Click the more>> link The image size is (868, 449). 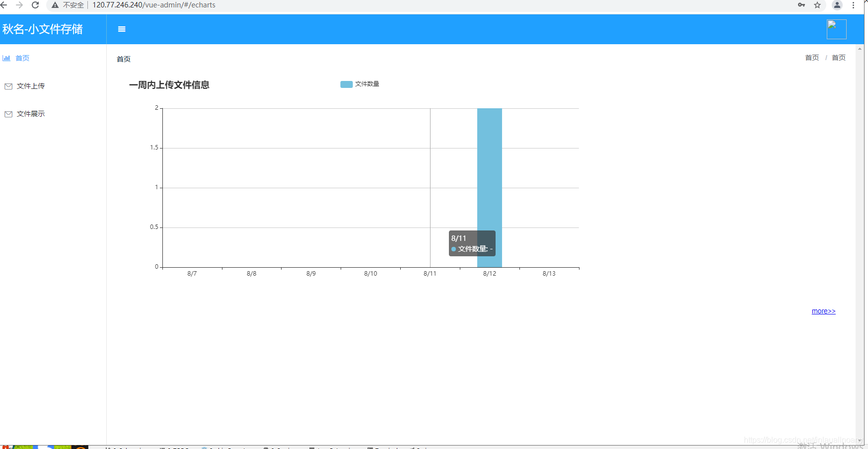(x=823, y=311)
